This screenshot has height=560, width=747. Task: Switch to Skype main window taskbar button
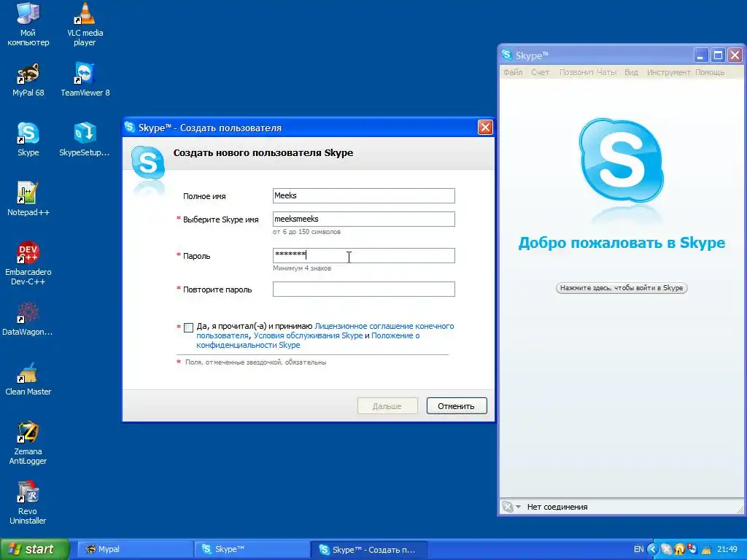pyautogui.click(x=252, y=550)
